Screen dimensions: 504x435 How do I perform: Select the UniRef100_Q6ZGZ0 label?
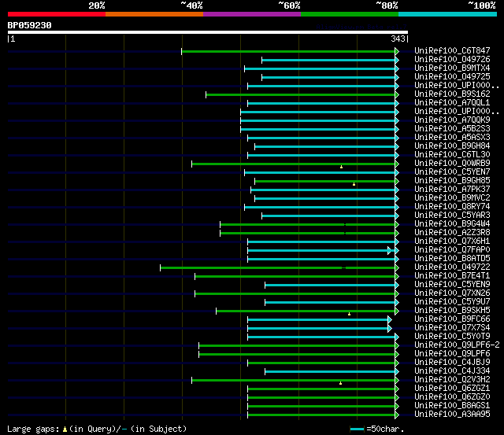(x=452, y=397)
